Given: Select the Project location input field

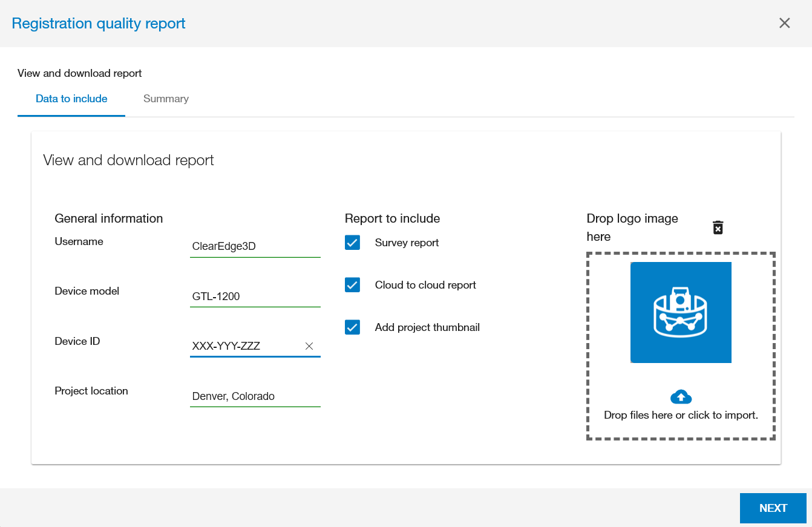Looking at the screenshot, I should coord(254,396).
